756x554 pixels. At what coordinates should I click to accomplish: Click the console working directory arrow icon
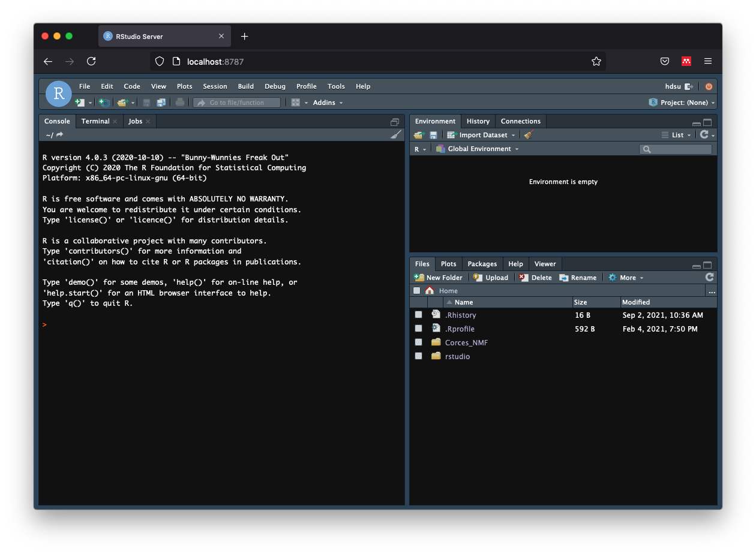(60, 135)
